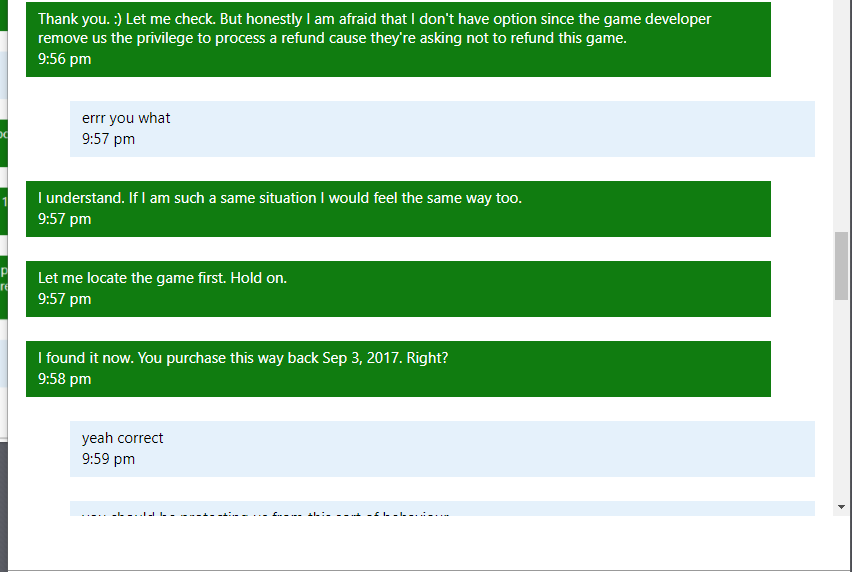Click the 9:56 pm timestamp
This screenshot has width=852, height=572.
coord(65,59)
